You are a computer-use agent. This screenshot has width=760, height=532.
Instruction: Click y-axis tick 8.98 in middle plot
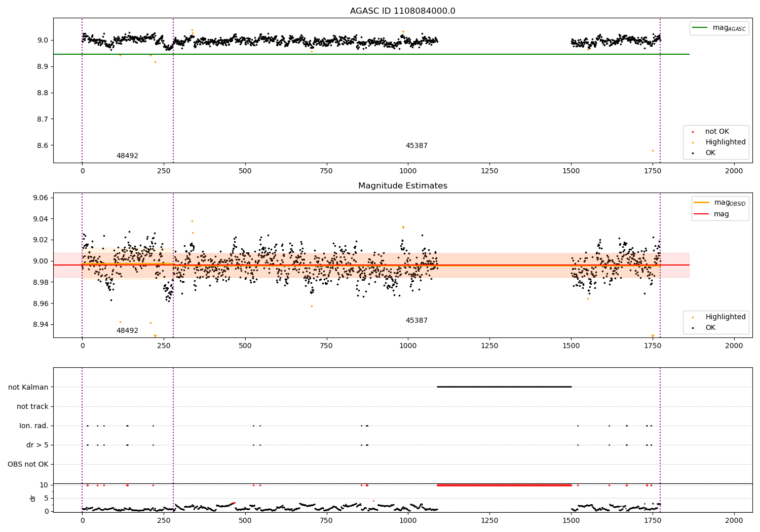point(41,283)
